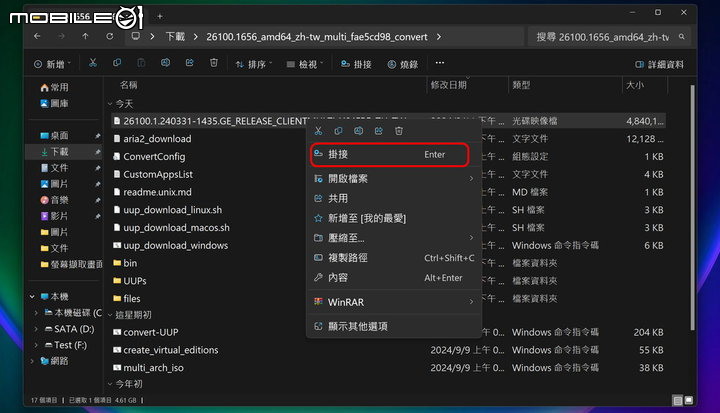The image size is (720, 413).
Task: Sort by the 大小 column header
Action: [x=635, y=85]
